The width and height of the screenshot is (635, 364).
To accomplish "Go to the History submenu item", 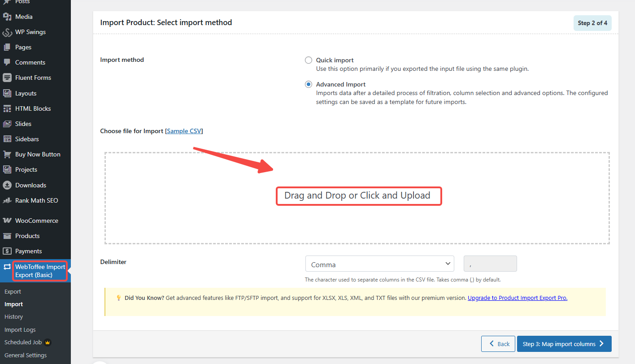I will (x=13, y=316).
